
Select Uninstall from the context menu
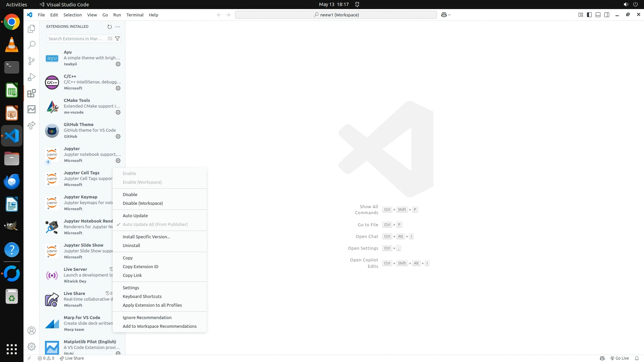point(131,245)
